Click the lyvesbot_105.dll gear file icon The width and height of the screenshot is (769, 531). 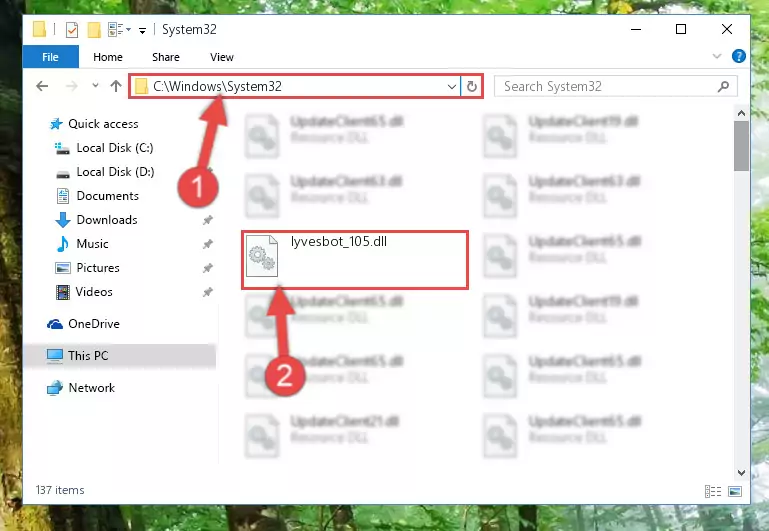coord(262,256)
